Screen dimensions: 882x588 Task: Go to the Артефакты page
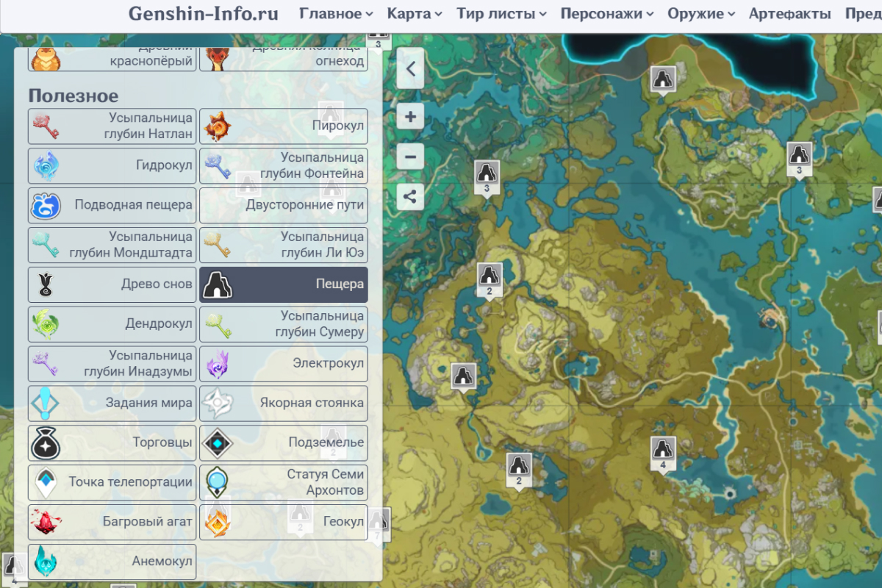(x=790, y=14)
